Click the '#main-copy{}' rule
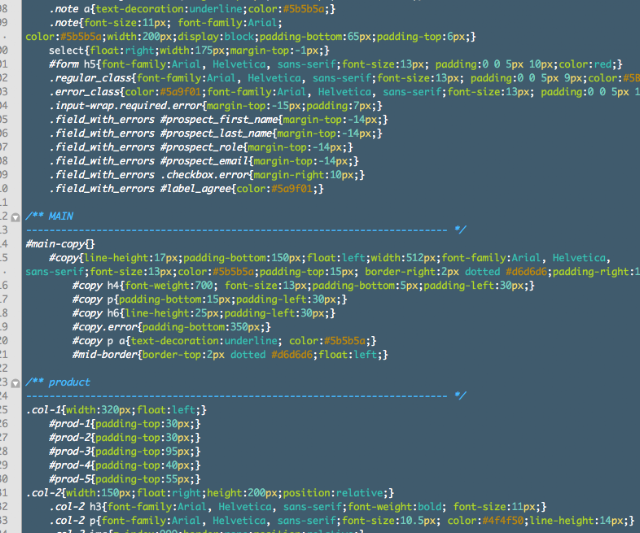 point(60,244)
